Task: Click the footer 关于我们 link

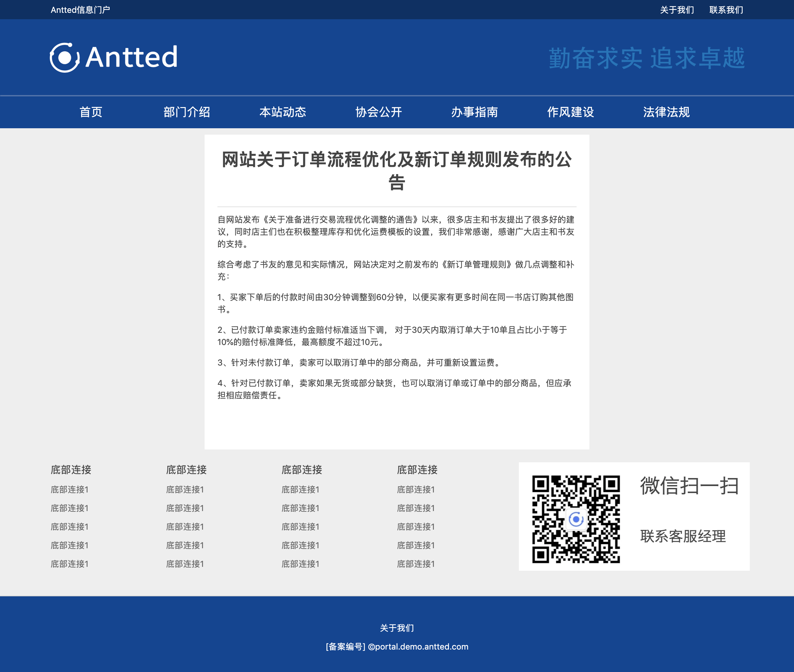Action: click(397, 628)
